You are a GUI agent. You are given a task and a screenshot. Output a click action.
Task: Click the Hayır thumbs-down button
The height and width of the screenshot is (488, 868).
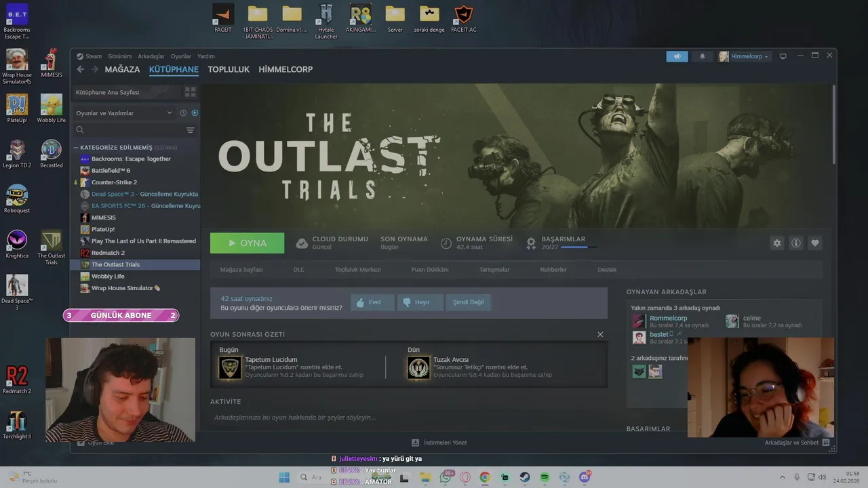(420, 302)
